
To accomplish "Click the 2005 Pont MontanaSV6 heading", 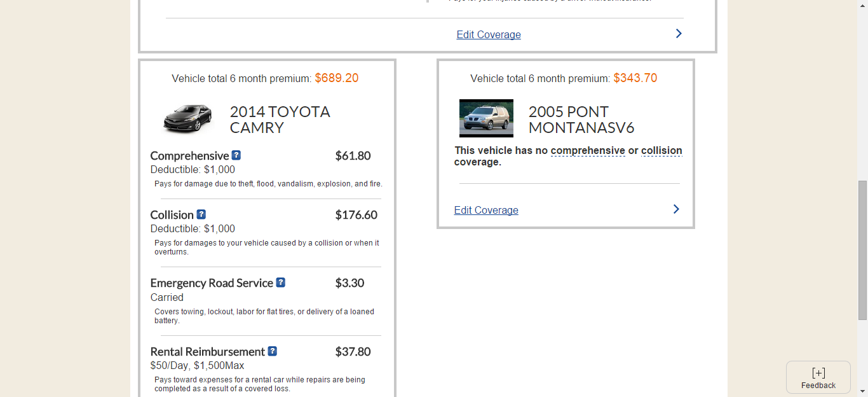I will [x=581, y=120].
